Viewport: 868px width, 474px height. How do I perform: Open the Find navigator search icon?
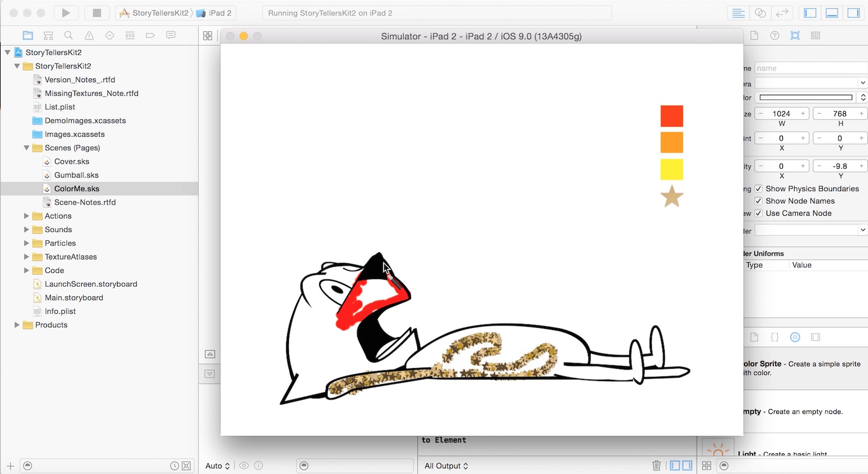click(x=68, y=36)
